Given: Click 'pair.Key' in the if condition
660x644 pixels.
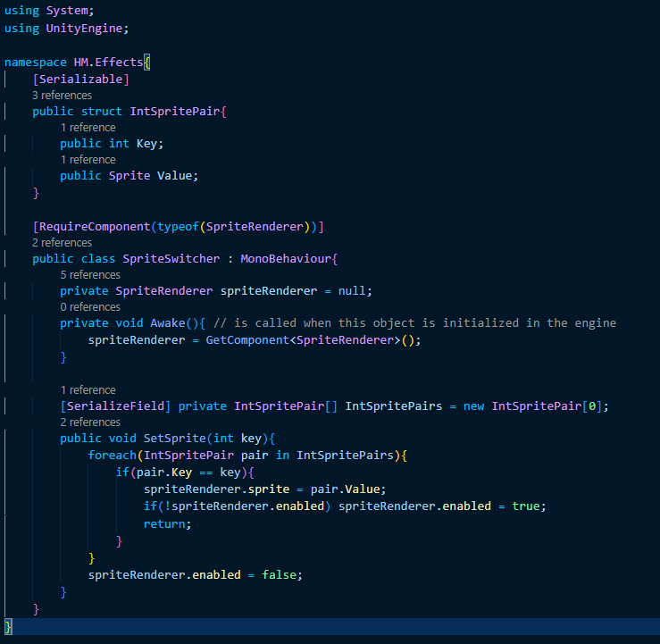Looking at the screenshot, I should (164, 473).
